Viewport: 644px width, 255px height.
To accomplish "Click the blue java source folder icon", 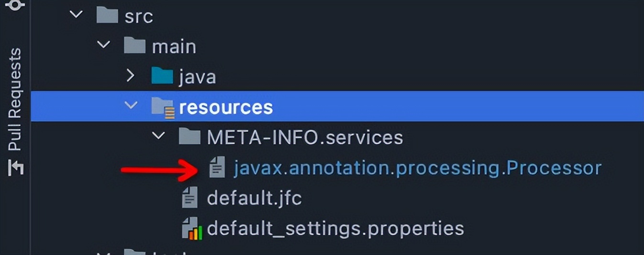I will pos(162,76).
